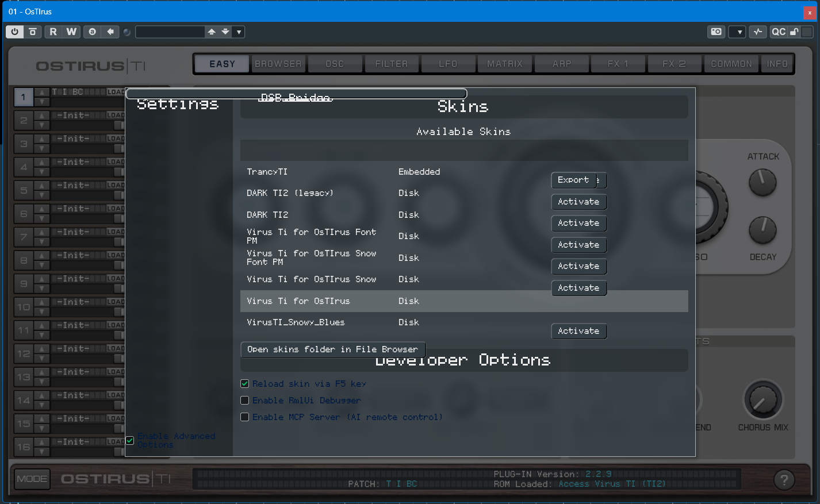
Task: Load previous preset with up arrow
Action: (x=212, y=32)
